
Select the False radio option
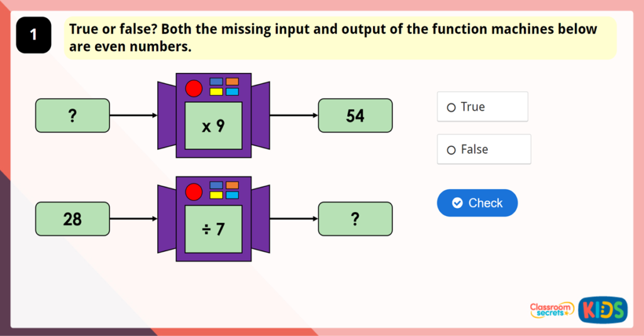(451, 150)
